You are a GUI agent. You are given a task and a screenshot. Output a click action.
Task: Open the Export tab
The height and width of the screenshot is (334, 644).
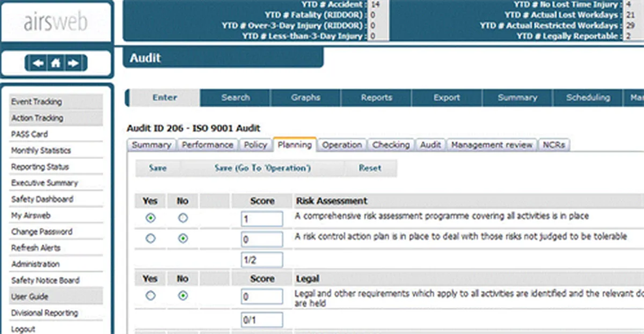447,98
